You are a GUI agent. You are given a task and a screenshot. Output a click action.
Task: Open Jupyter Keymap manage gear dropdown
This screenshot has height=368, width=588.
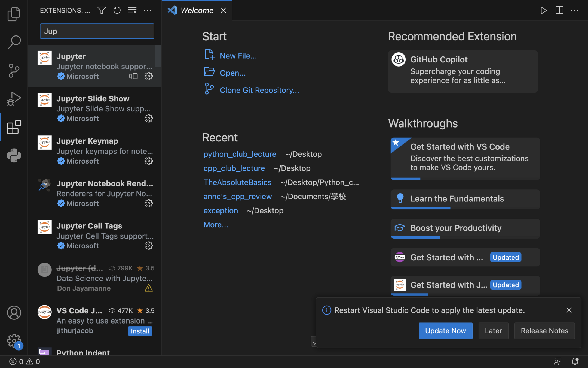coord(148,161)
